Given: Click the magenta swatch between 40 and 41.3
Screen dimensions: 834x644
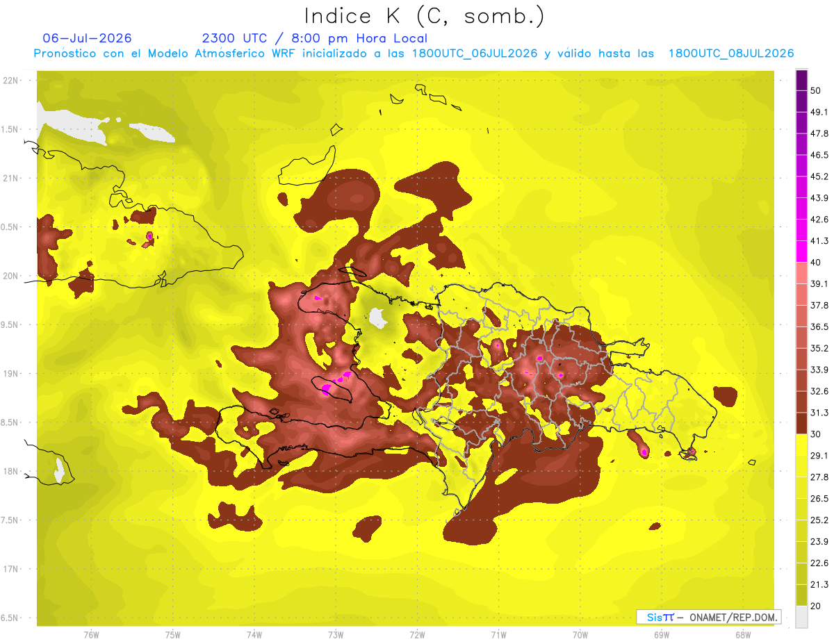Looking at the screenshot, I should 801,251.
